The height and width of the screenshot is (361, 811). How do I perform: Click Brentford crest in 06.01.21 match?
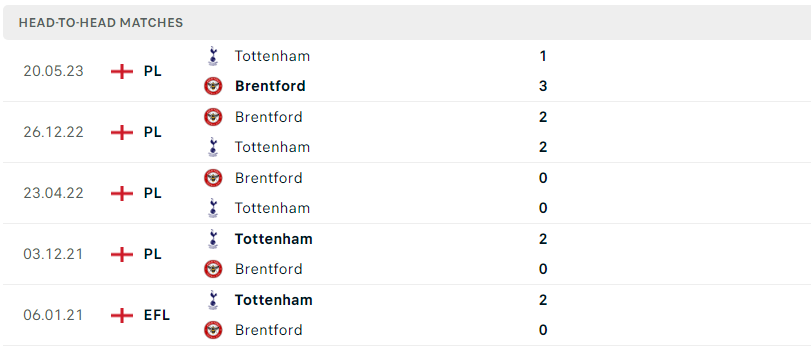[213, 330]
